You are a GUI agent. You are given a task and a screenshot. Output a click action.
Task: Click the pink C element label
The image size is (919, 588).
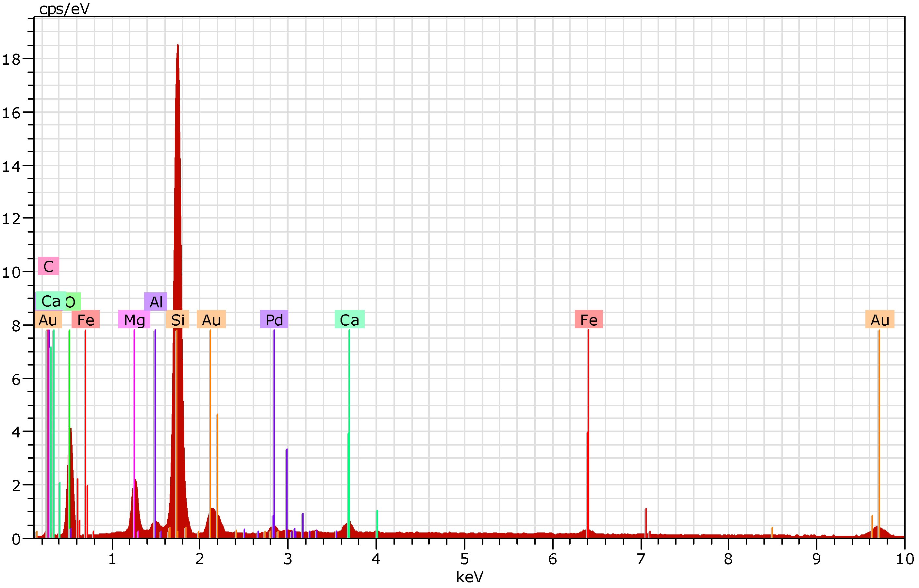(48, 266)
